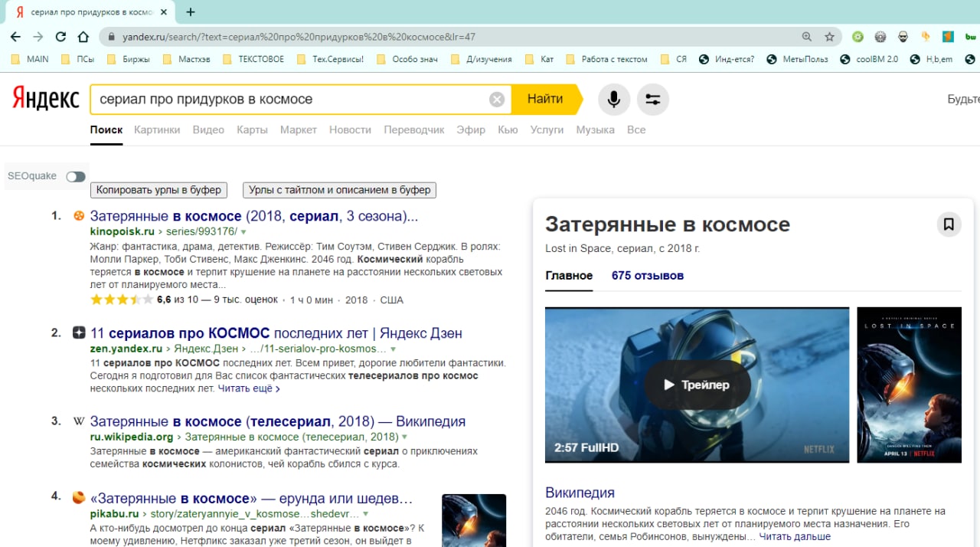Open the Тех.Сервисы! bookmarks folder
The height and width of the screenshot is (547, 980).
[330, 59]
